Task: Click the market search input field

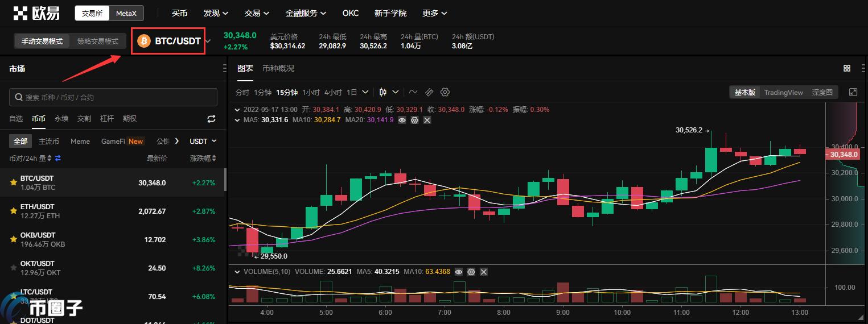Action: (113, 97)
